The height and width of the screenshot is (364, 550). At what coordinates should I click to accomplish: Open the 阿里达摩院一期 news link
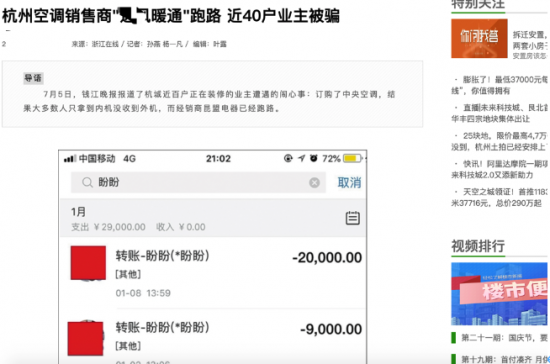tap(499, 169)
